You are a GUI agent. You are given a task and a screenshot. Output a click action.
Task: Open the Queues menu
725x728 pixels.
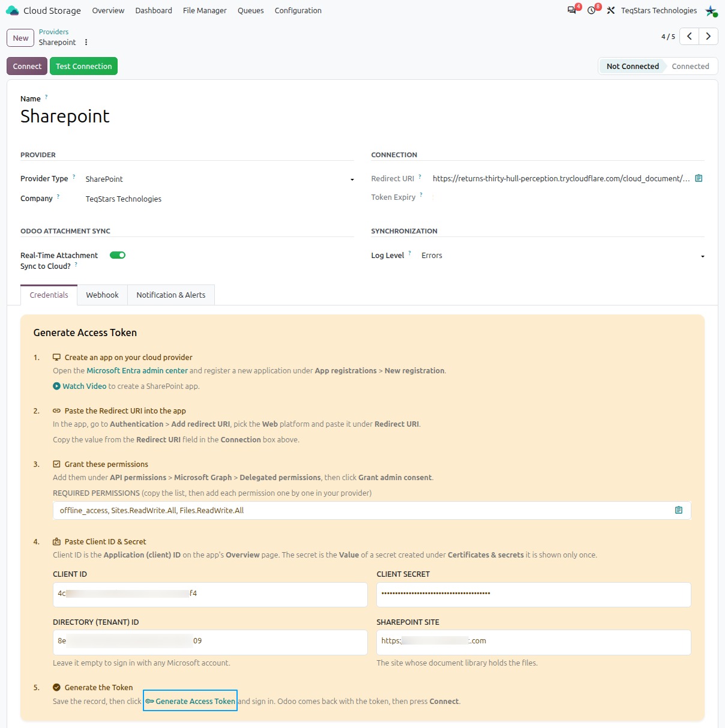pyautogui.click(x=250, y=10)
